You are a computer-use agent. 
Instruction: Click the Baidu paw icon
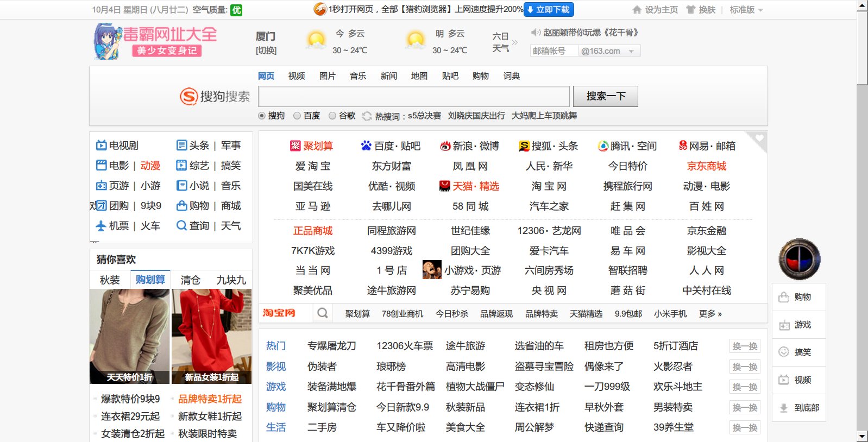click(x=366, y=146)
